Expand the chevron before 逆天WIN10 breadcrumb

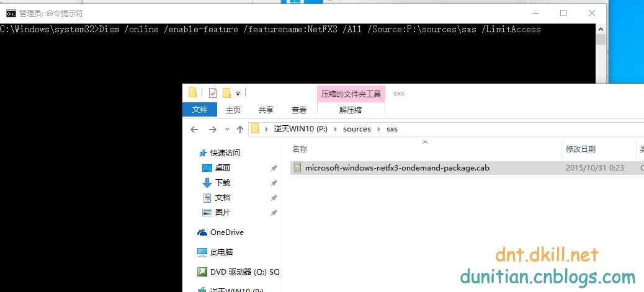click(x=267, y=129)
